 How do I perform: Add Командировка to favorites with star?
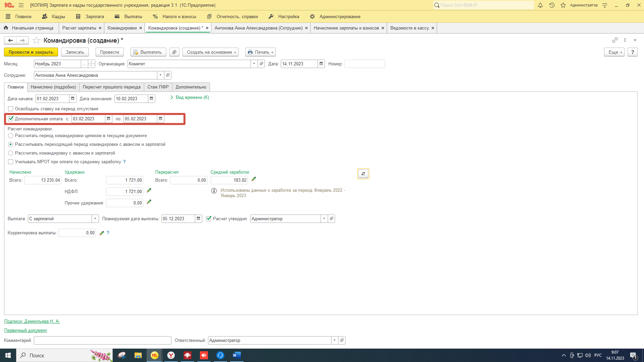(x=36, y=41)
